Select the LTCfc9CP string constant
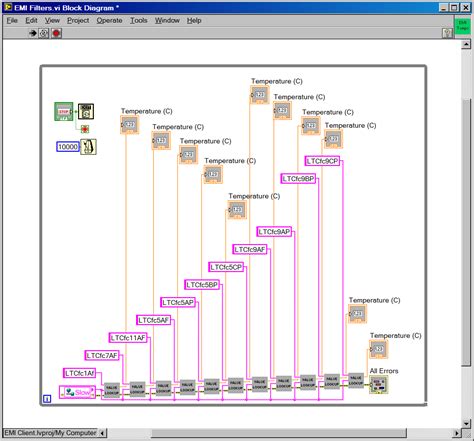474x441 pixels. click(322, 161)
